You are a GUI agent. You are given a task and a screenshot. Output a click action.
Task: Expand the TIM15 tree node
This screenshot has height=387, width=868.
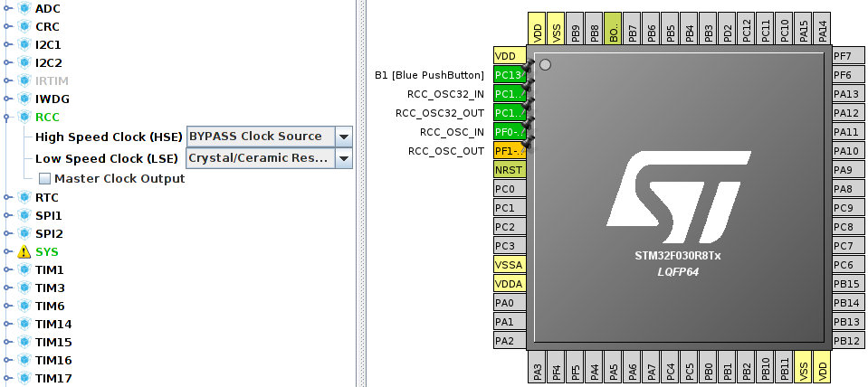[x=7, y=342]
